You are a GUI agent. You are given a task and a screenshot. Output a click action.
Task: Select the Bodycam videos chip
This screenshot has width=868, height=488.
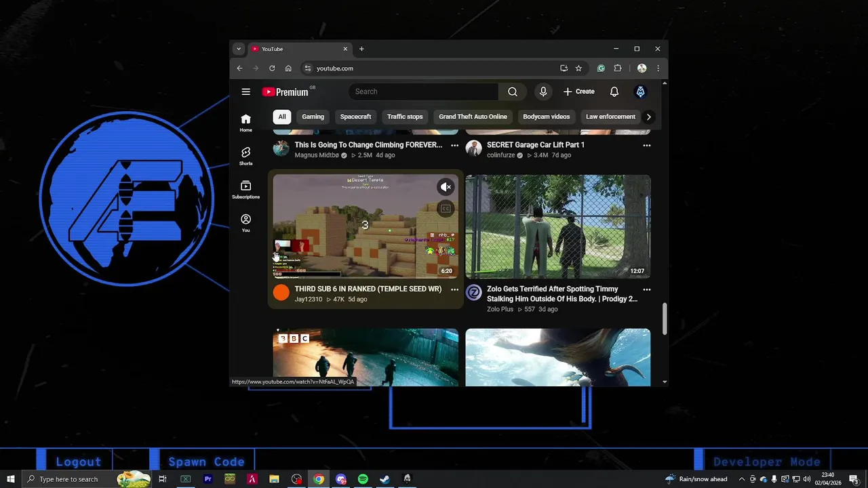(546, 117)
